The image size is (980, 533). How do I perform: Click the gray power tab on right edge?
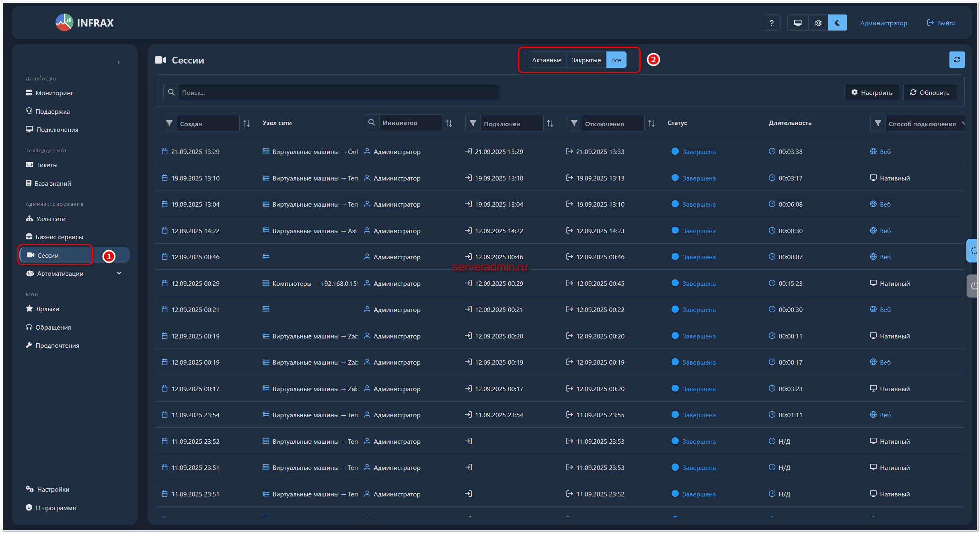(x=972, y=285)
